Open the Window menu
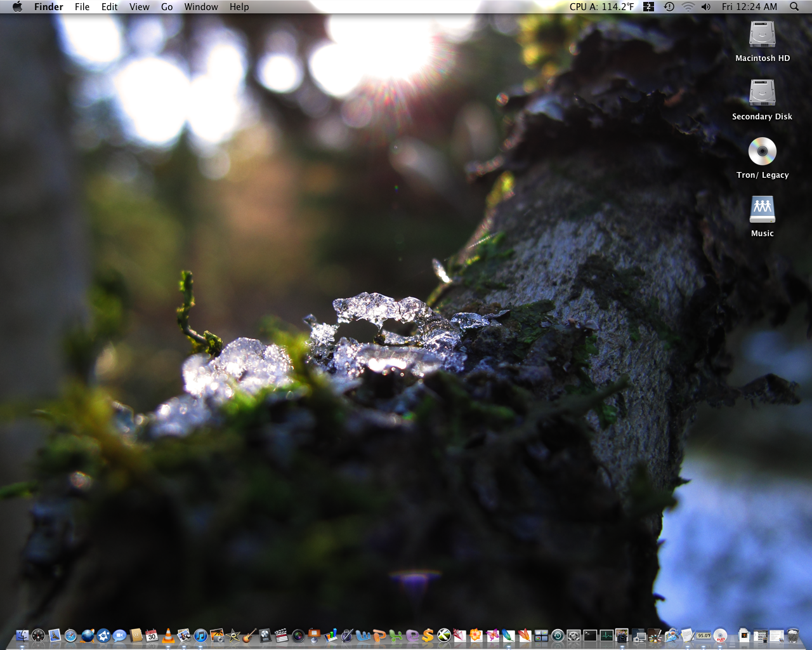Image resolution: width=812 pixels, height=650 pixels. point(201,7)
